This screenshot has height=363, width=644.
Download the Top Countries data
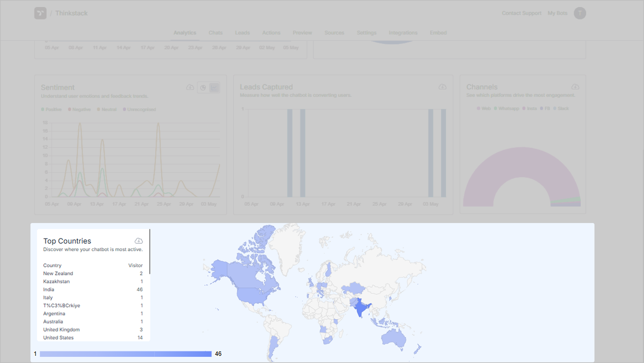[139, 241]
